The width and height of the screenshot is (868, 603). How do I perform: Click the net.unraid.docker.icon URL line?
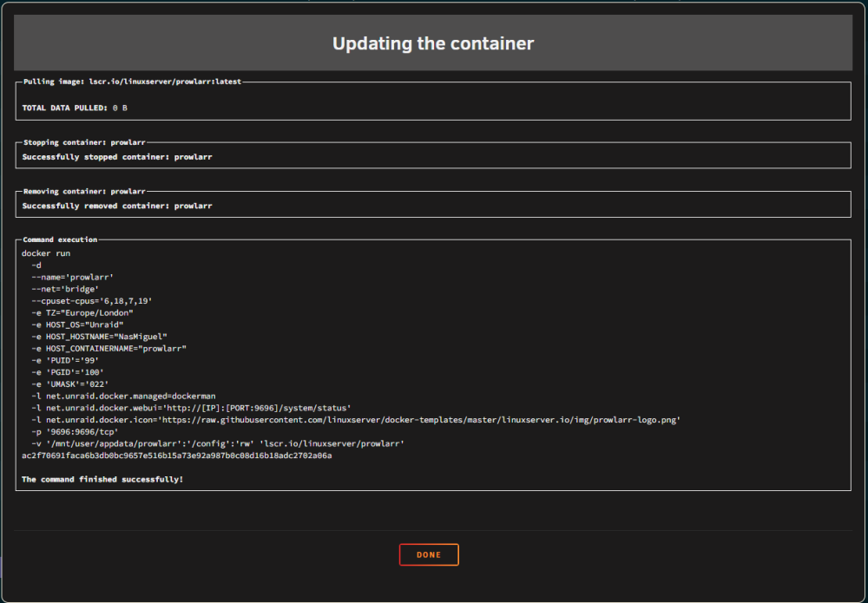[x=356, y=420]
